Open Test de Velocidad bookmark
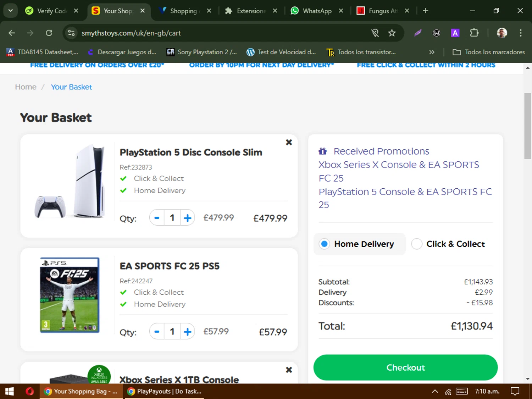 pyautogui.click(x=281, y=52)
